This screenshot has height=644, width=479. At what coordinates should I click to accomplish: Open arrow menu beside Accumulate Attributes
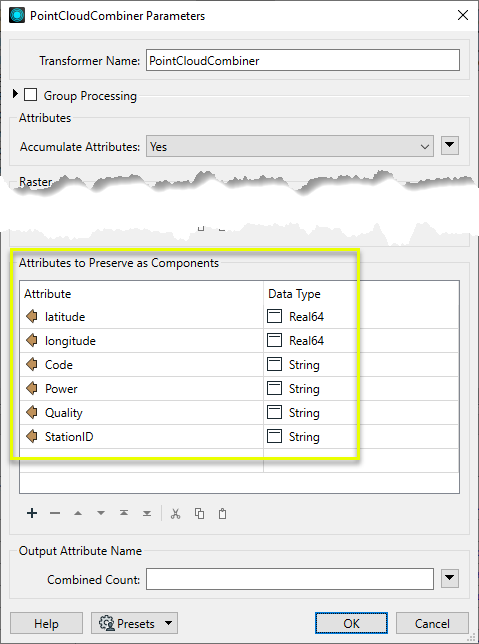(x=450, y=145)
